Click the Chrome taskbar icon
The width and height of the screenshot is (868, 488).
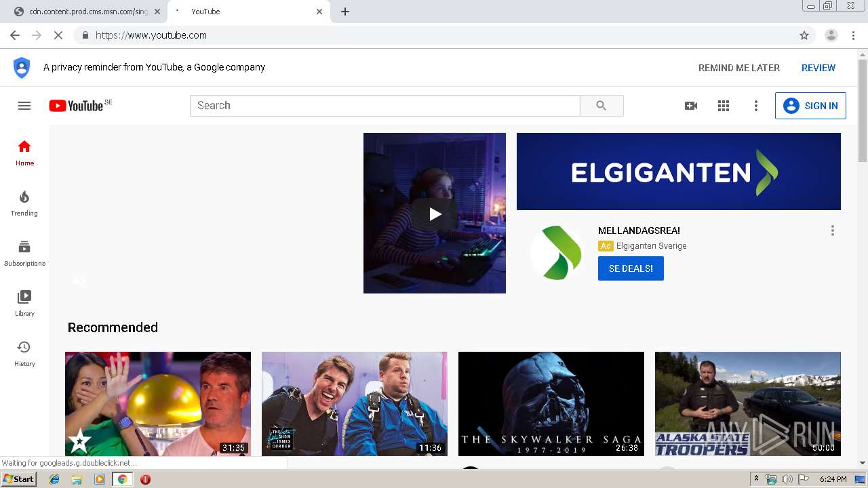coord(122,479)
